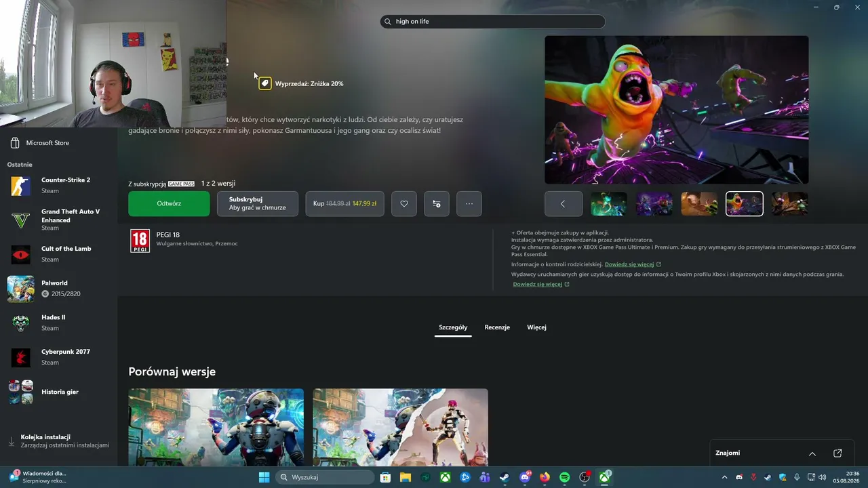The width and height of the screenshot is (868, 488).
Task: Open the Microsoft Store shopping bag icon
Action: (x=15, y=143)
